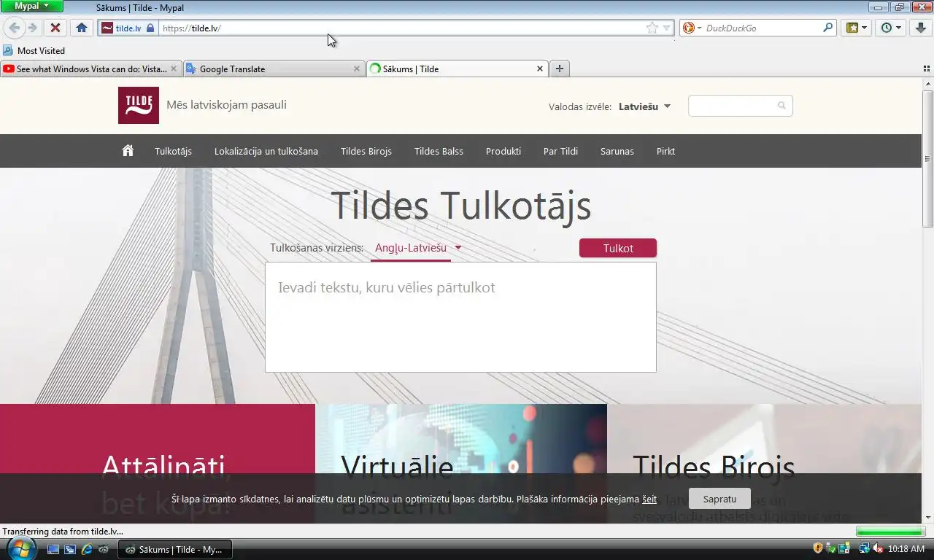
Task: Open the browser Home page icon
Action: [82, 28]
